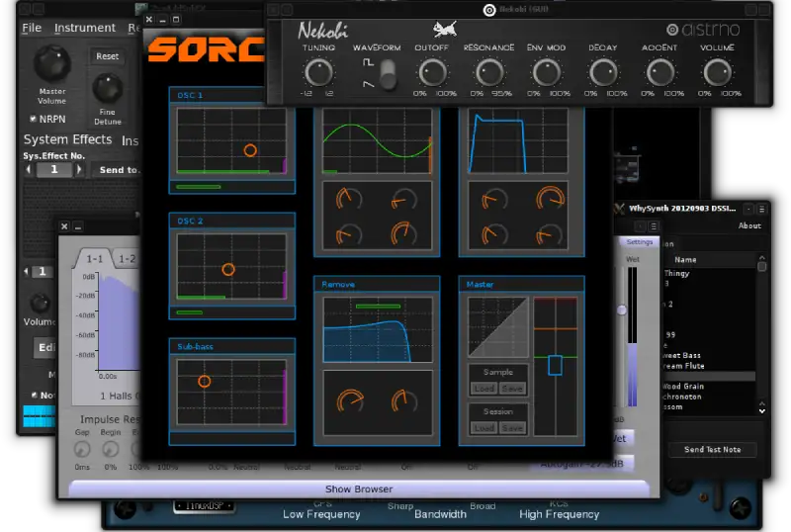The height and width of the screenshot is (532, 791).
Task: Select the Thingy patch in WhySynth
Action: (710, 273)
